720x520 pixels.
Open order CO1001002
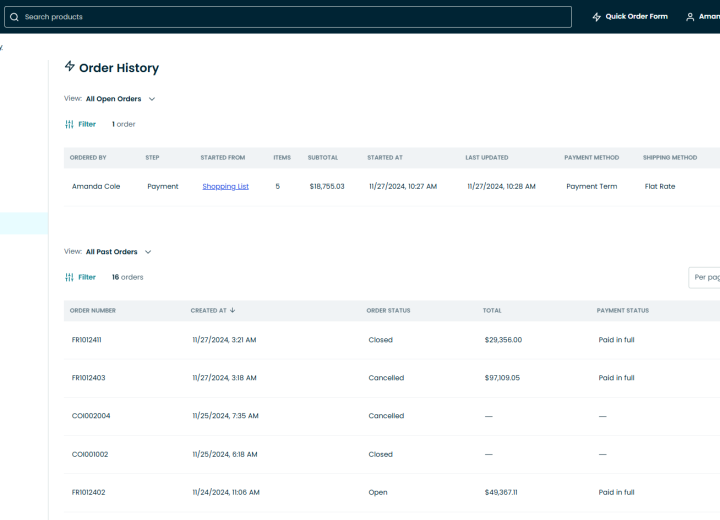90,454
